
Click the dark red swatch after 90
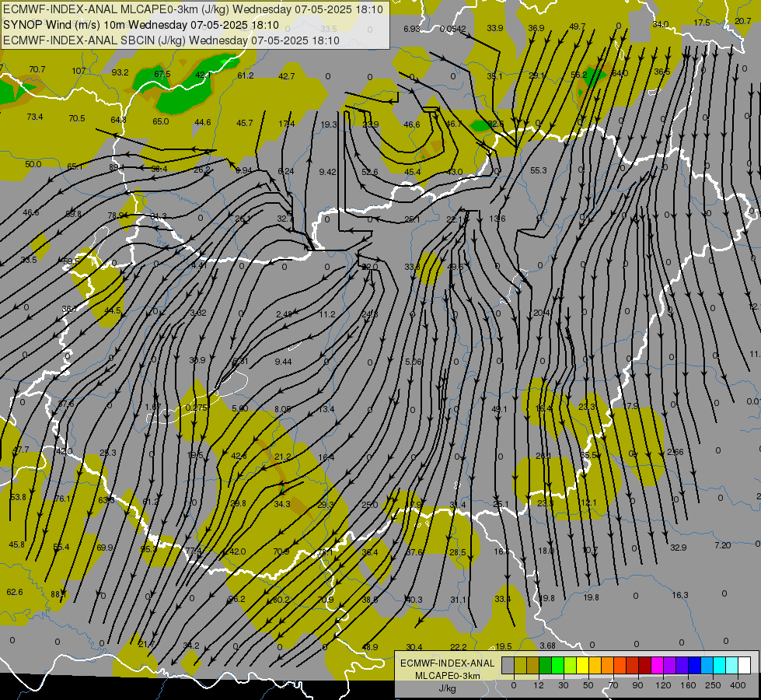coord(645,665)
